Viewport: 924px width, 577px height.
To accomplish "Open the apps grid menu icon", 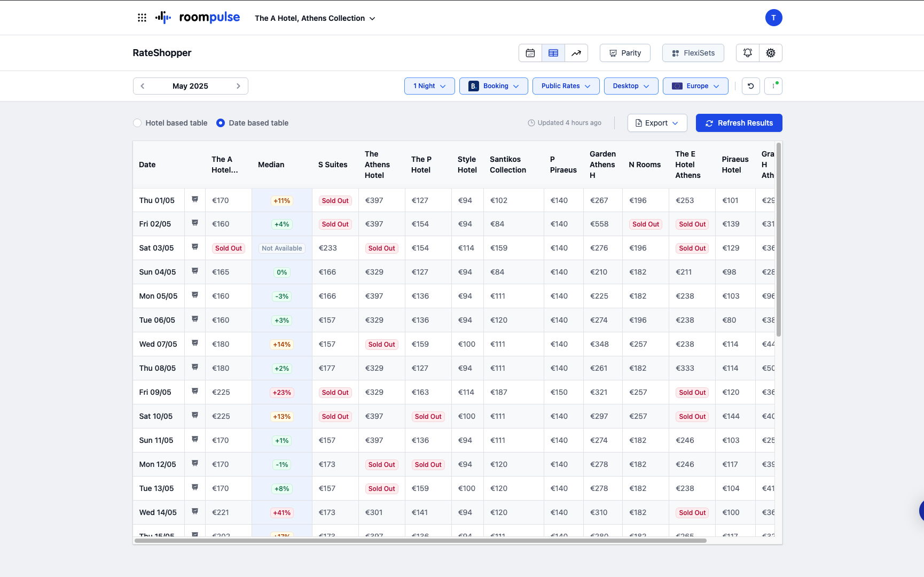I will (x=142, y=18).
